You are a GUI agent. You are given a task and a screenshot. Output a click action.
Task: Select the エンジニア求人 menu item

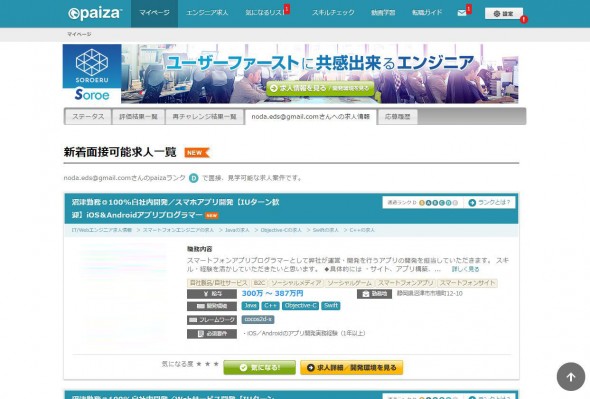coord(207,13)
